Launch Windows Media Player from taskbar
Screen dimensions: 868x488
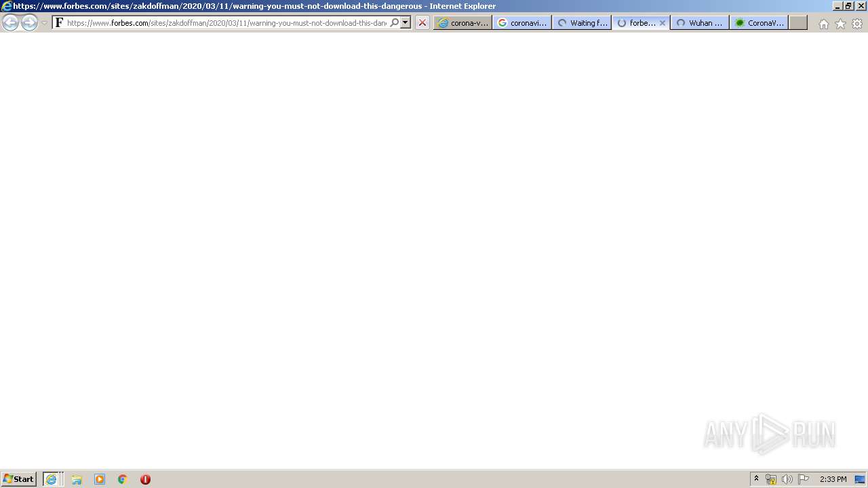point(100,479)
